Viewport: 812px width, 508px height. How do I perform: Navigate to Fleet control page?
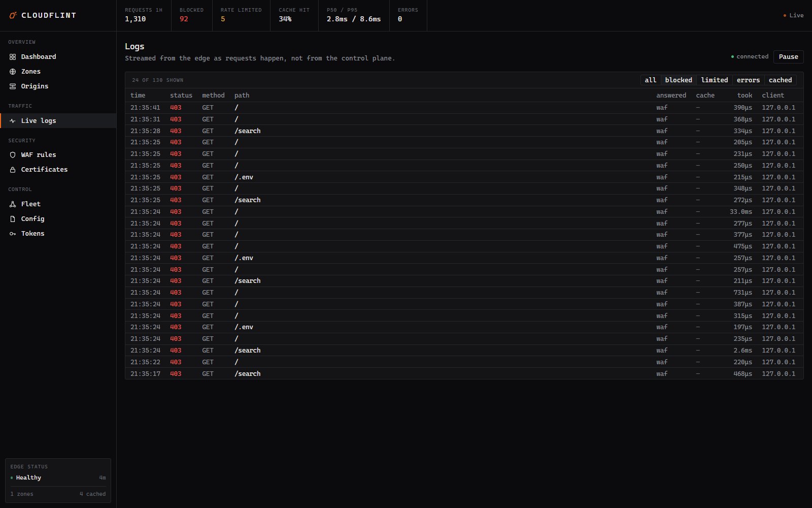click(x=58, y=204)
